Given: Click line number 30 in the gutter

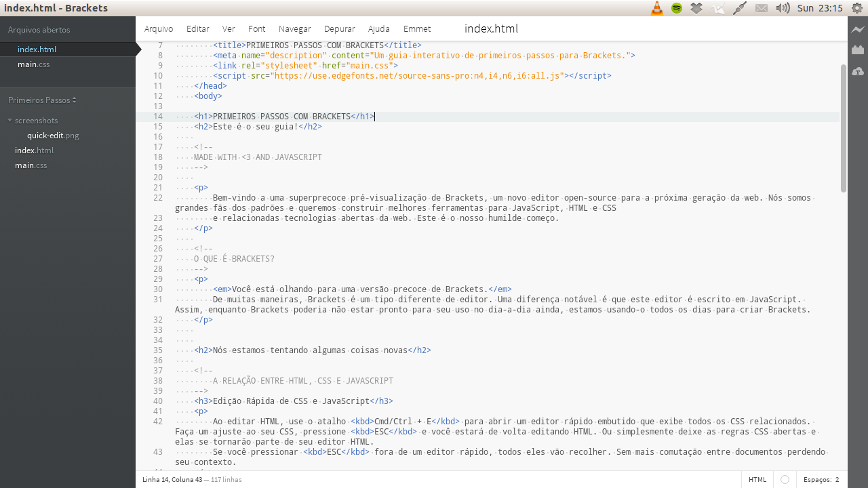Looking at the screenshot, I should pyautogui.click(x=158, y=289).
